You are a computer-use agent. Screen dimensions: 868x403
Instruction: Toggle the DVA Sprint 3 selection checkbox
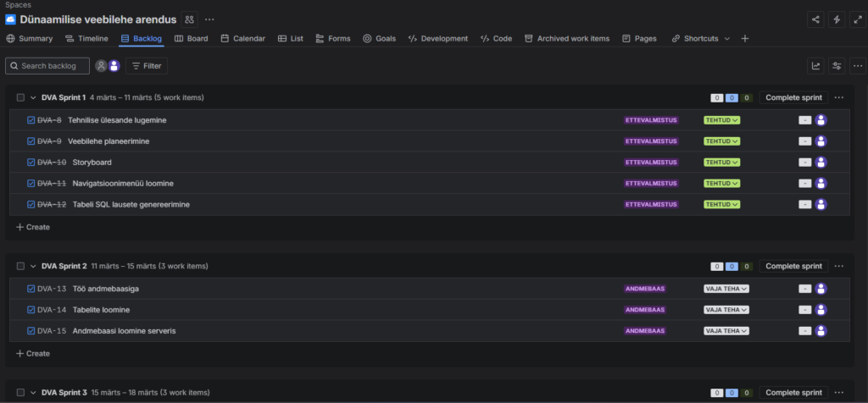click(20, 393)
